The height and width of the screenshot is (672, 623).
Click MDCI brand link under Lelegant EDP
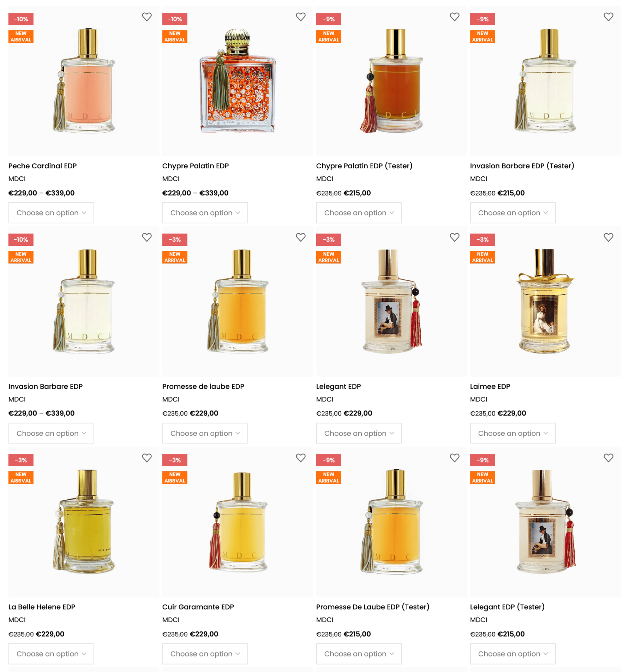click(325, 399)
